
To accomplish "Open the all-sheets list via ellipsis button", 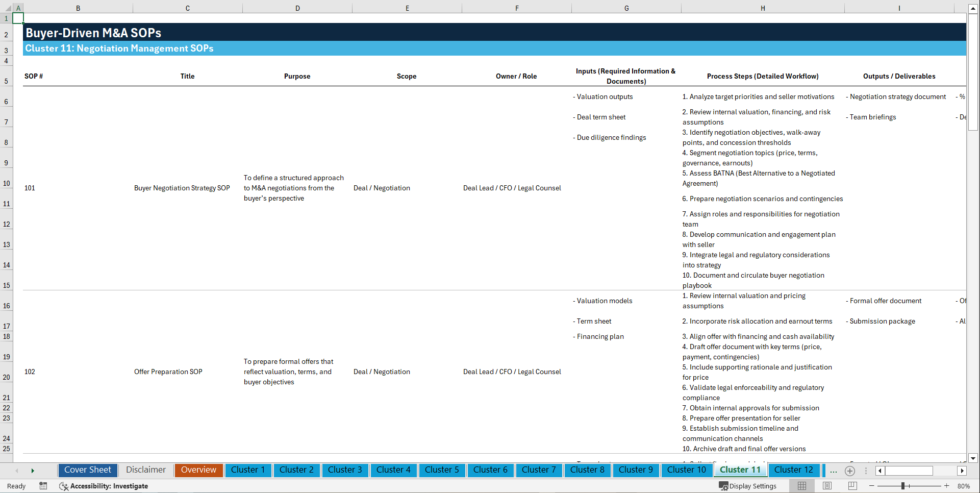I will pyautogui.click(x=834, y=471).
